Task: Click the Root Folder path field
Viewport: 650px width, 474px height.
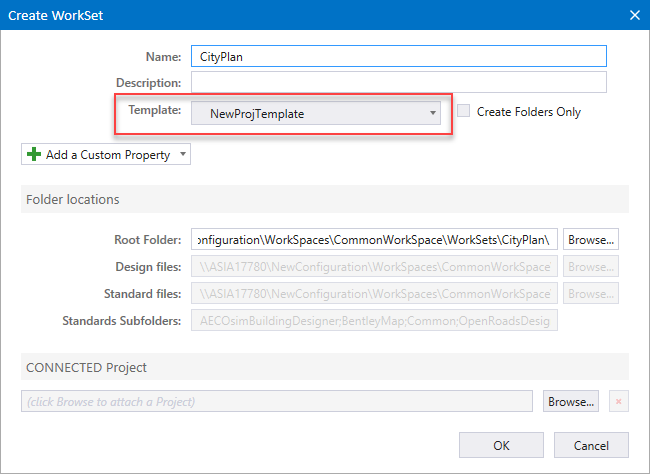Action: tap(374, 239)
